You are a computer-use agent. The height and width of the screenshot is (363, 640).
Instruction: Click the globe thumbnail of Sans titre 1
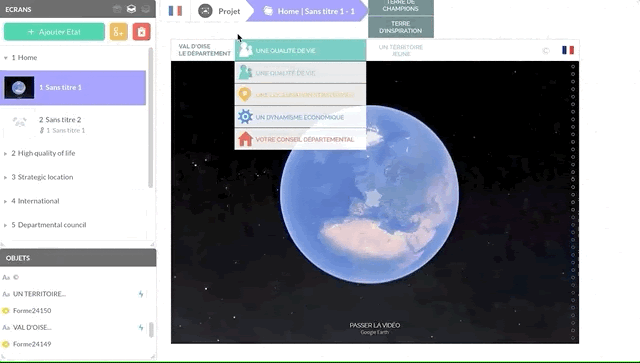pos(19,87)
